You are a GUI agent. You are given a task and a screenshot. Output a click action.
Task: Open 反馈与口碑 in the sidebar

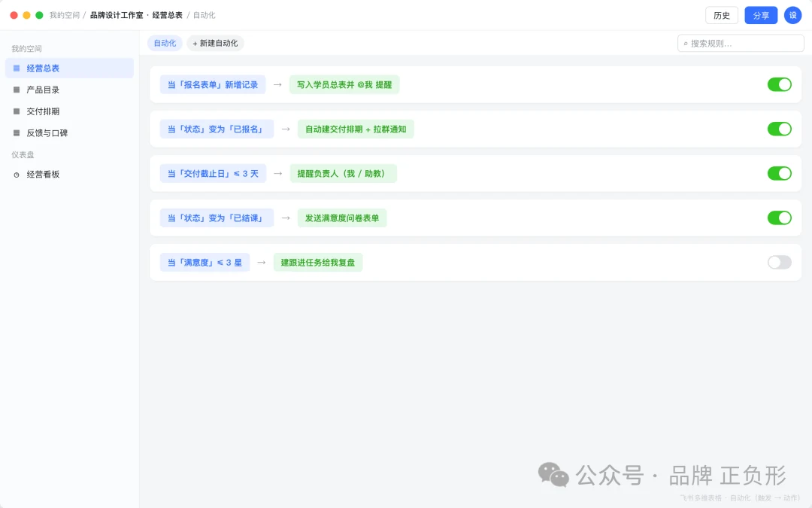tap(69, 133)
